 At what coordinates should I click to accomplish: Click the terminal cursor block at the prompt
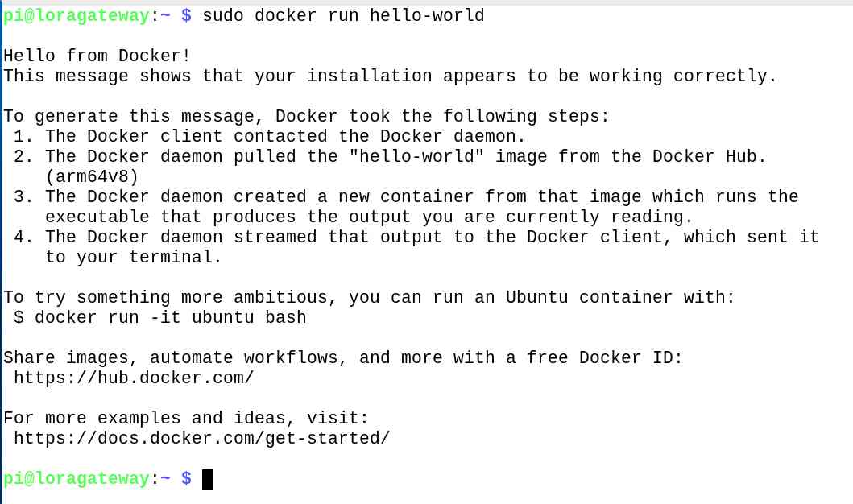[x=207, y=479]
